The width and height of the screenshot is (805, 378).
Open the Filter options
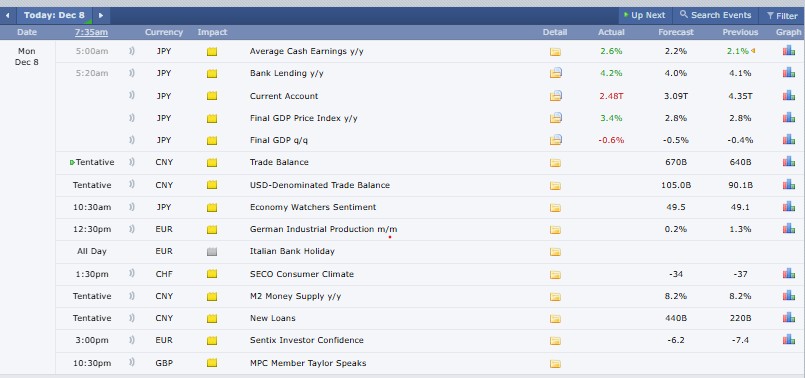point(782,16)
